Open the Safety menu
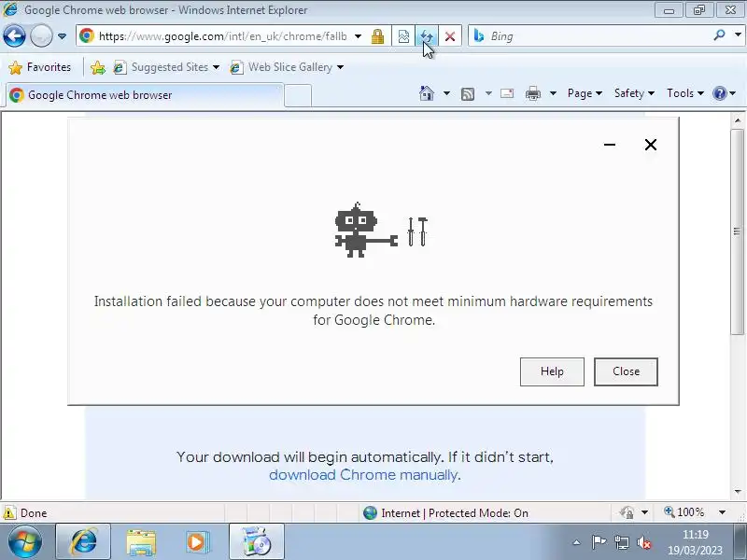 point(634,93)
